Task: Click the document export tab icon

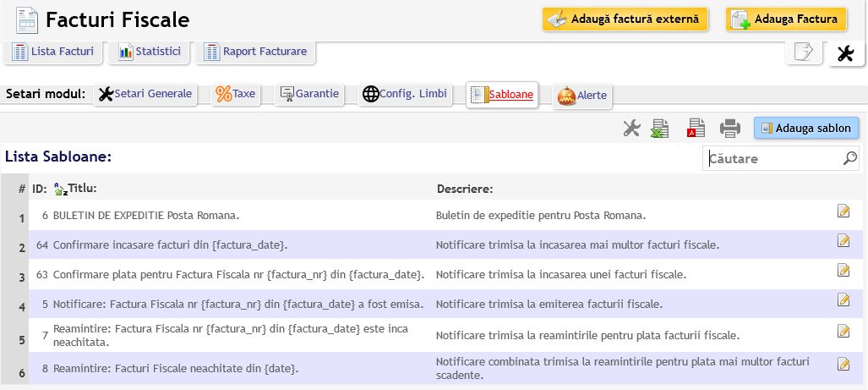Action: 803,52
